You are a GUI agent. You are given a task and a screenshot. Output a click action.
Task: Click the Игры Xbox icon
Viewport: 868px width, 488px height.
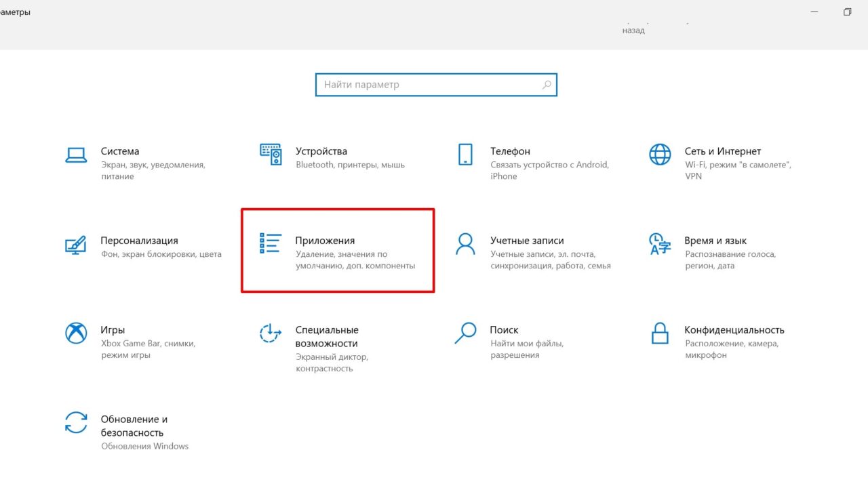point(76,333)
